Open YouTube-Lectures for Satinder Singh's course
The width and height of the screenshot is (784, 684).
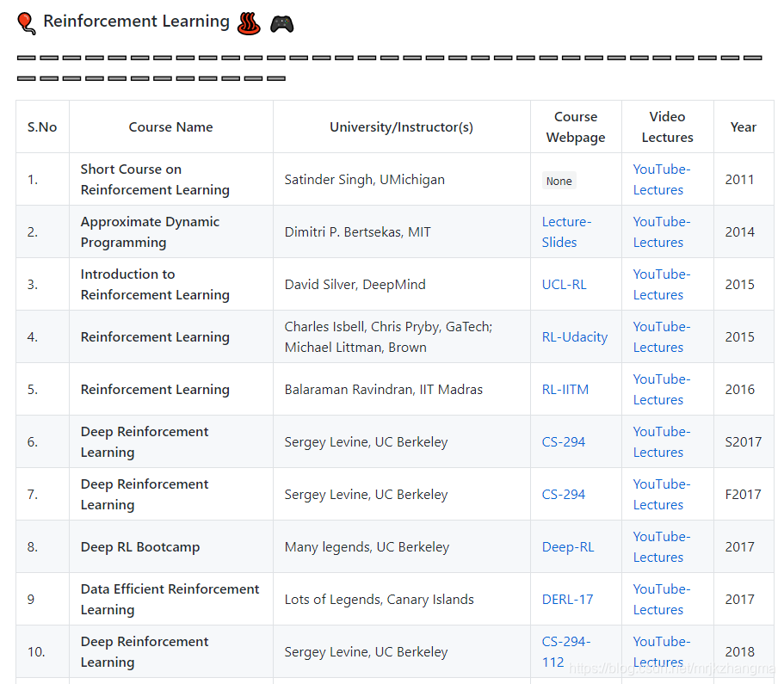click(x=662, y=180)
